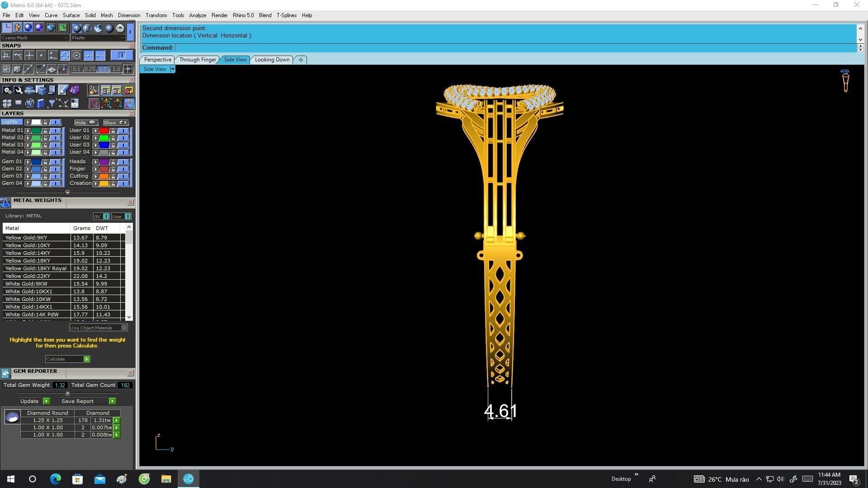
Task: Click the four-viewport layout icon
Action: point(7,104)
